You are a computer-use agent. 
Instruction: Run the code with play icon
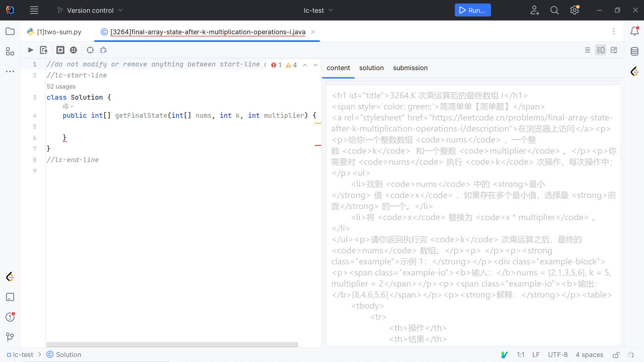(x=31, y=50)
